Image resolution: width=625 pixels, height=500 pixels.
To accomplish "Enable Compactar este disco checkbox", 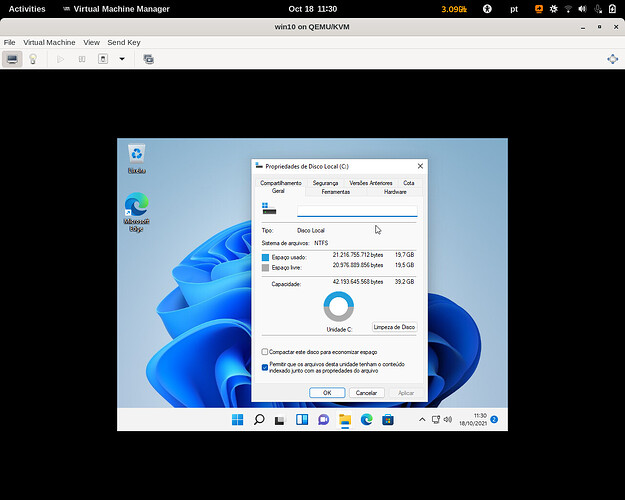I will [265, 352].
